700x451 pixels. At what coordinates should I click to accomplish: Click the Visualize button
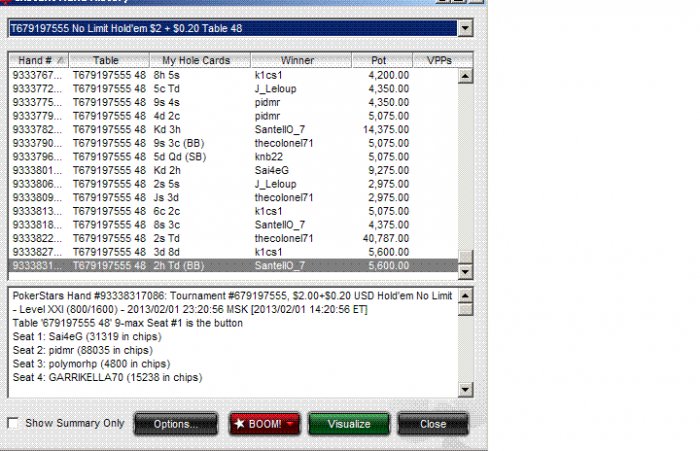click(349, 424)
